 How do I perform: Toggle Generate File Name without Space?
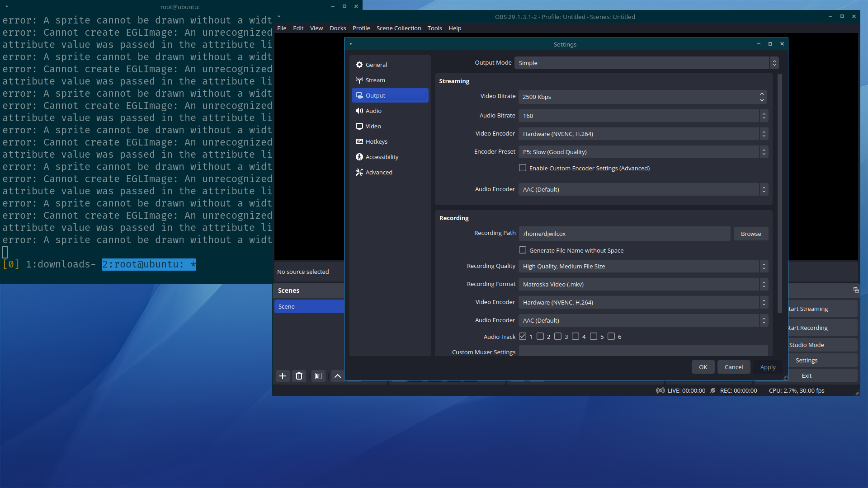pos(523,250)
